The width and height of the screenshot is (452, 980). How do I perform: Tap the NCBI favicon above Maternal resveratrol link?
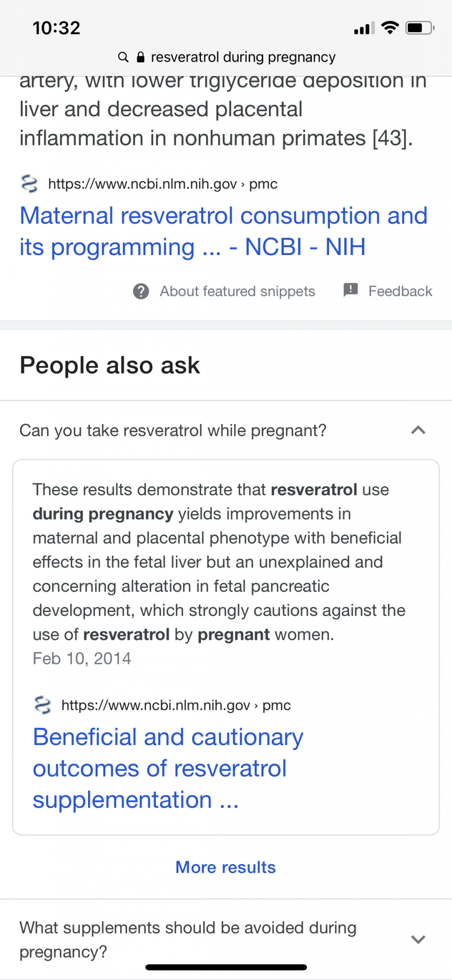pos(30,184)
